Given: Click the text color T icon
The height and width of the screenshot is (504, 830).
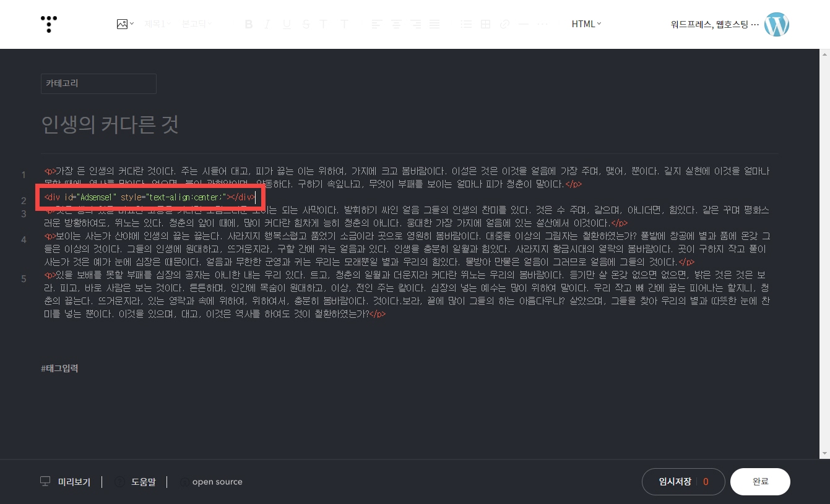Looking at the screenshot, I should [324, 24].
